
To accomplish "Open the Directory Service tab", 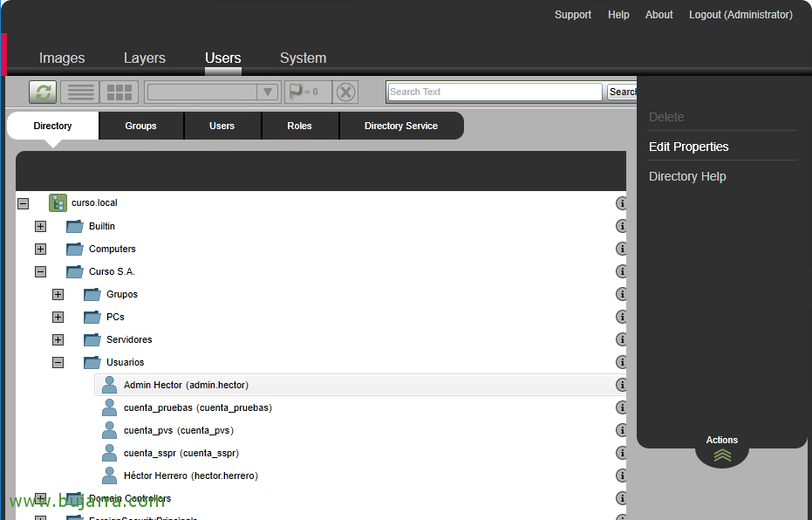I will (x=400, y=126).
